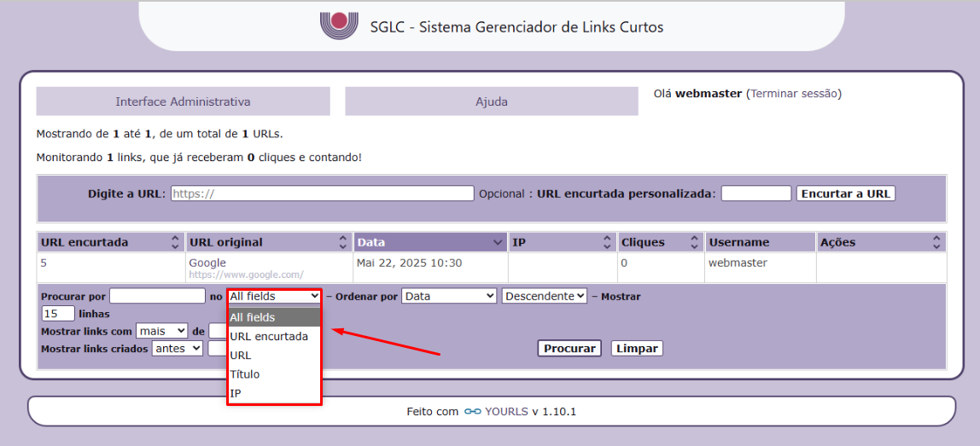Click https://www.google.com/ URL text
980x446 pixels.
246,275
